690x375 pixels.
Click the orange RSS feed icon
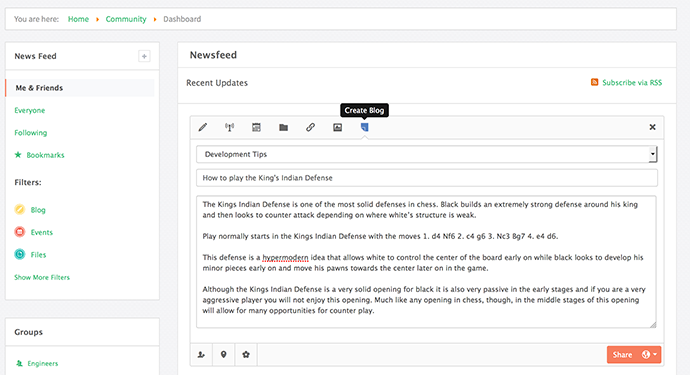pyautogui.click(x=595, y=82)
